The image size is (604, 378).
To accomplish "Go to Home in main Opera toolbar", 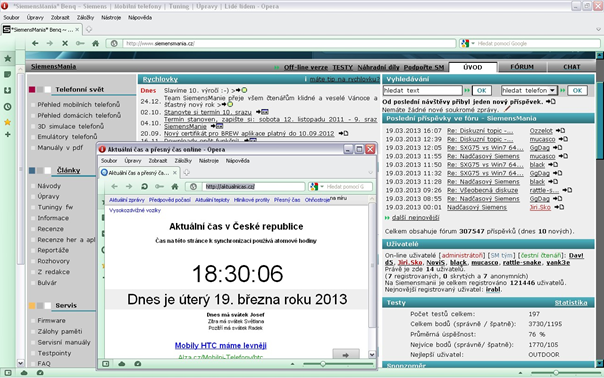I will pyautogui.click(x=95, y=43).
